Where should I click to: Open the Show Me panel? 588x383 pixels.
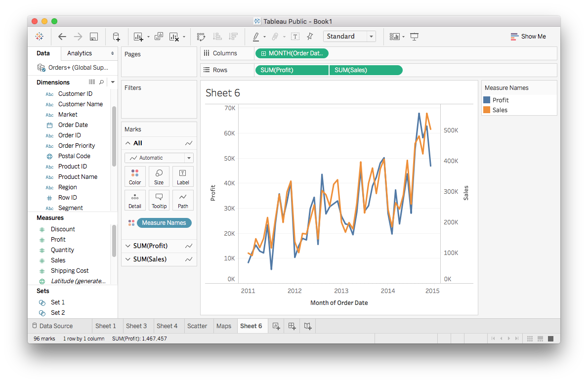pos(528,37)
